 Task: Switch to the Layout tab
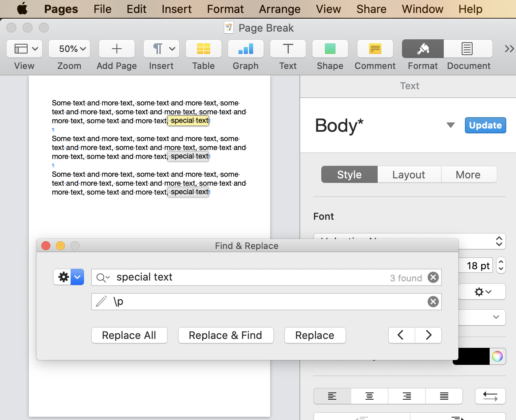(x=408, y=175)
